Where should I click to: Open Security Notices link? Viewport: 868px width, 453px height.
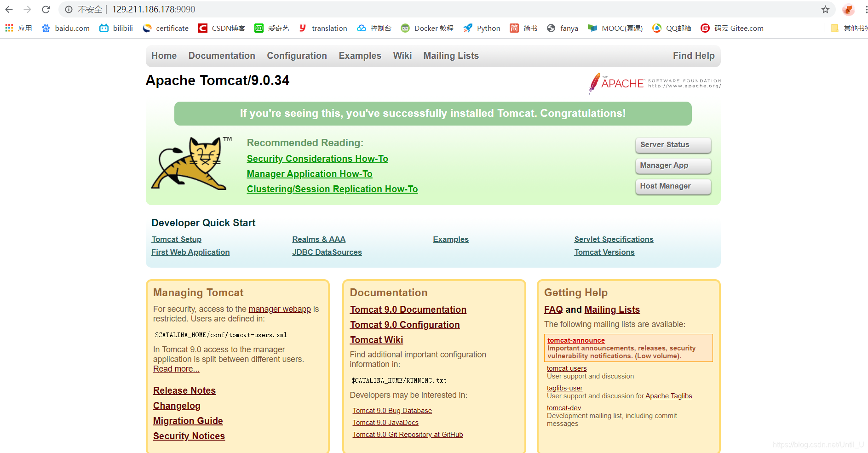[189, 436]
